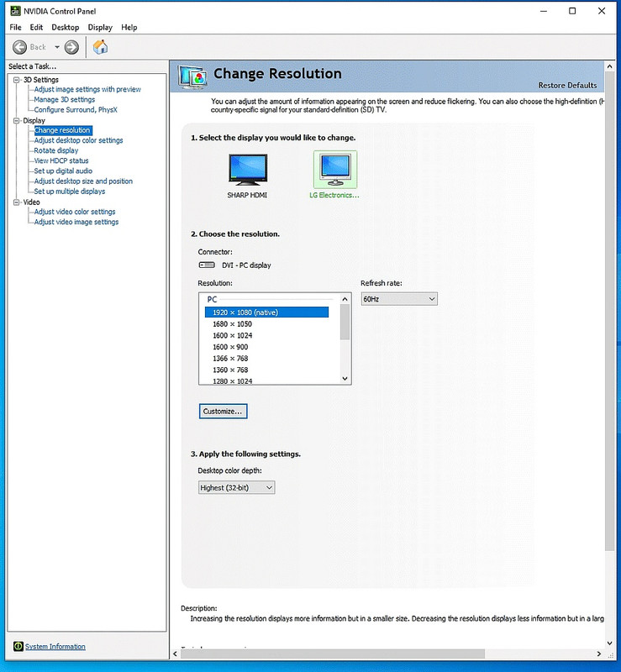The width and height of the screenshot is (621, 672).
Task: Open Adjust video image settings
Action: click(76, 222)
